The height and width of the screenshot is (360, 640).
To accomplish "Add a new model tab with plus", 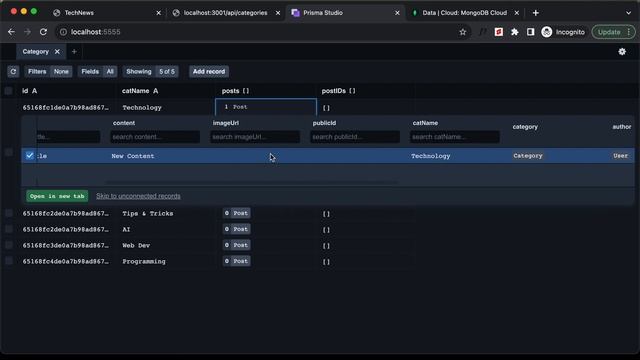I will [x=74, y=52].
